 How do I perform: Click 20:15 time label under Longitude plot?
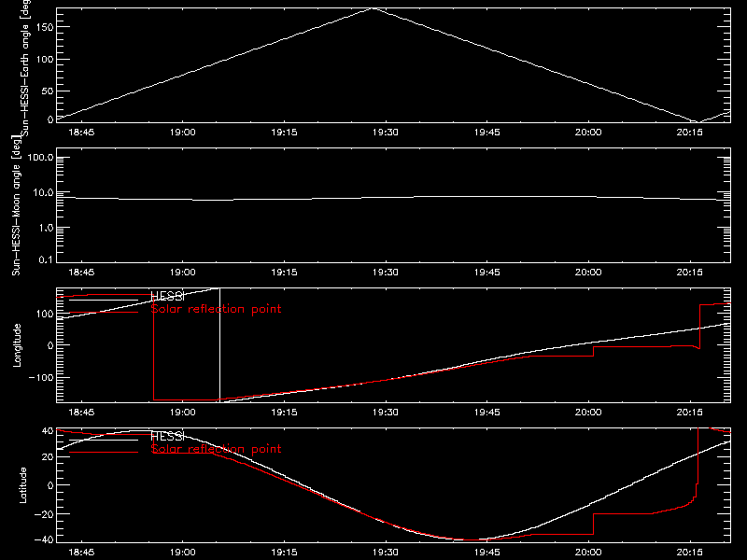tap(689, 413)
